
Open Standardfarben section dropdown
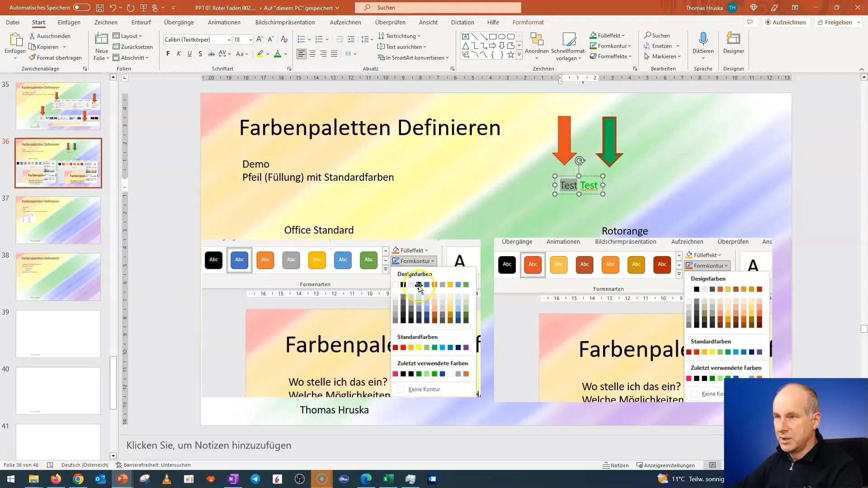418,337
